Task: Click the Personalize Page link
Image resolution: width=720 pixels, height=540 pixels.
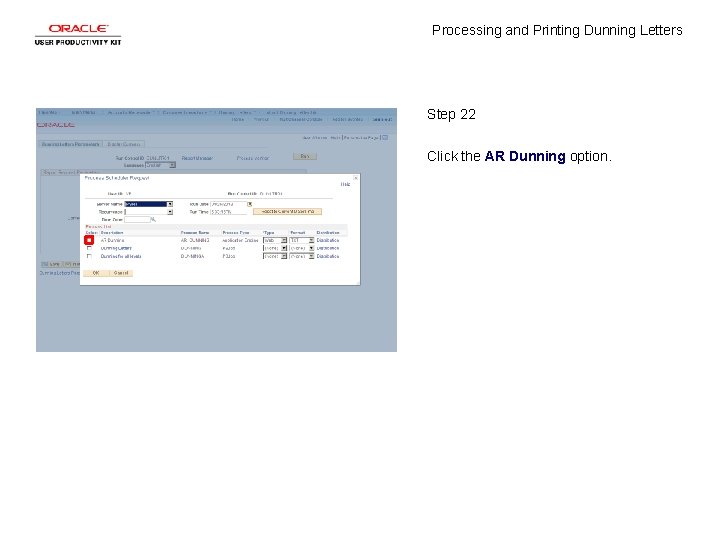Action: (x=361, y=137)
